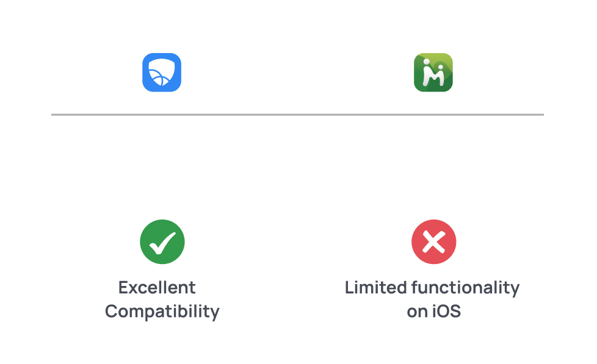Click the white cross in red circle
This screenshot has height=364, width=597.
tap(433, 243)
